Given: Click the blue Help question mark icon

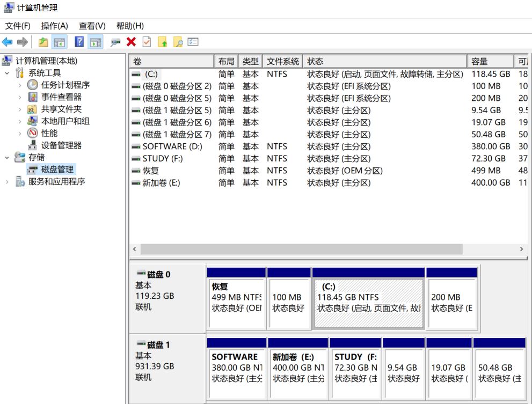Looking at the screenshot, I should (79, 42).
